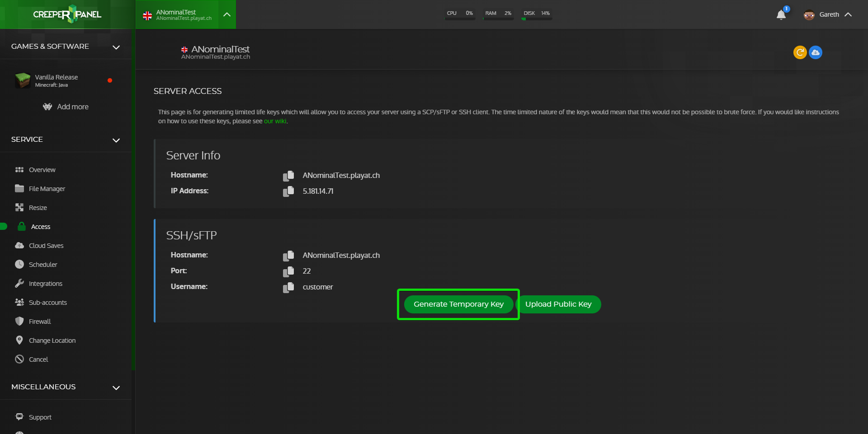Click the Support chat icon
The image size is (868, 434).
tap(19, 416)
